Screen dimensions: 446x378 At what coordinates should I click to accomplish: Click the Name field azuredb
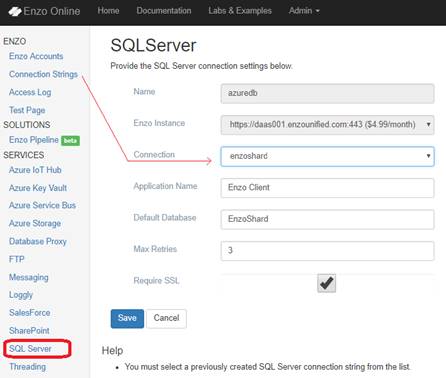coord(327,93)
